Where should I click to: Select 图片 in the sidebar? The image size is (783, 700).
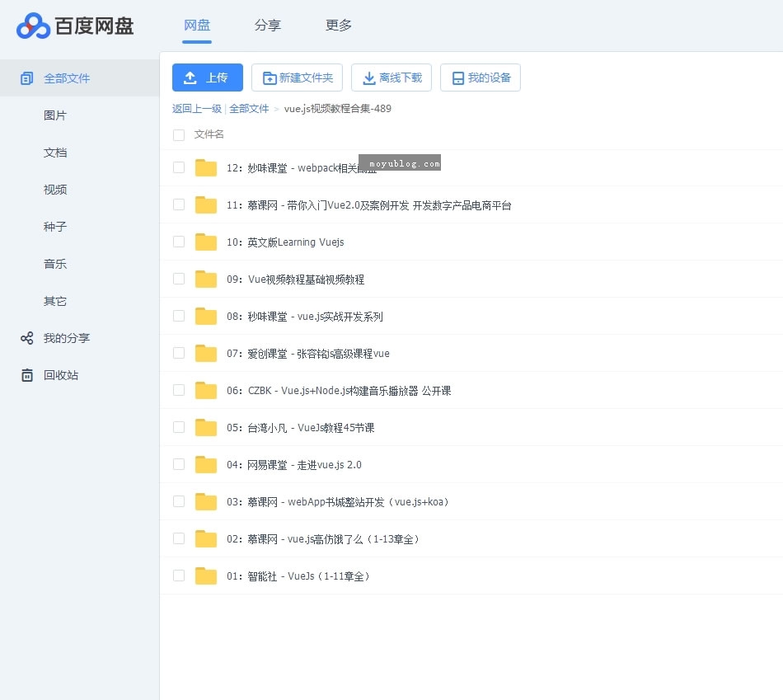[55, 115]
